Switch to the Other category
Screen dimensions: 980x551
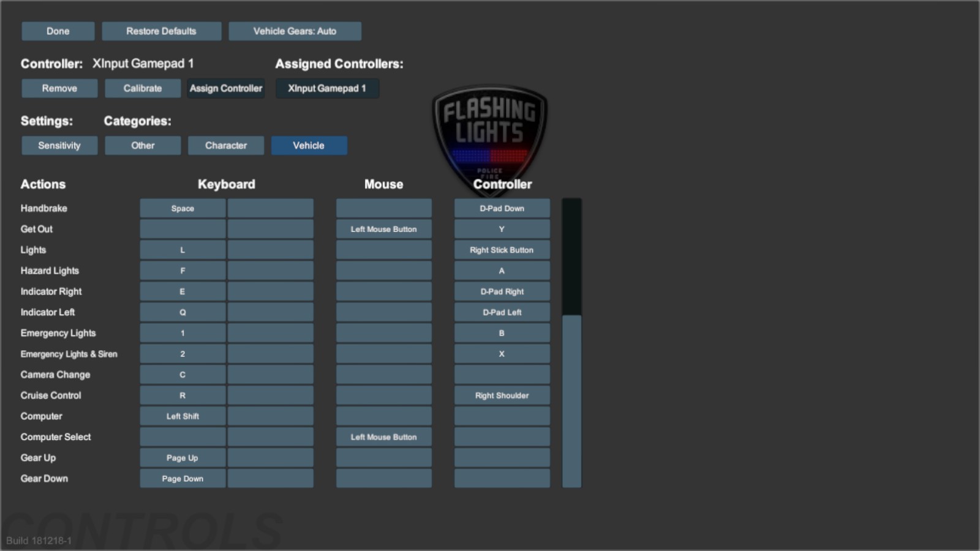click(143, 146)
